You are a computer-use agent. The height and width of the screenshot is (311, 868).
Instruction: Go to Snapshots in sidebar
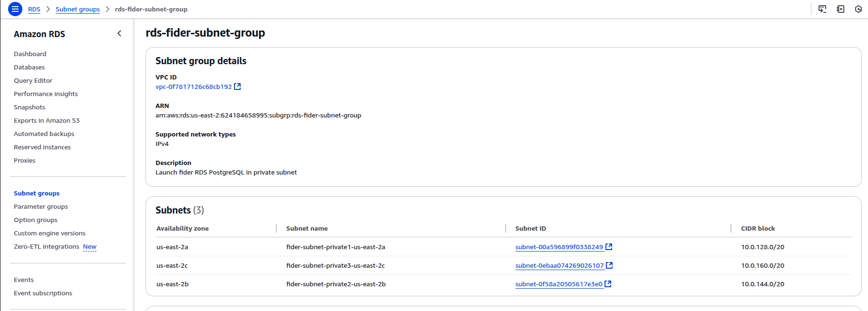pos(29,107)
